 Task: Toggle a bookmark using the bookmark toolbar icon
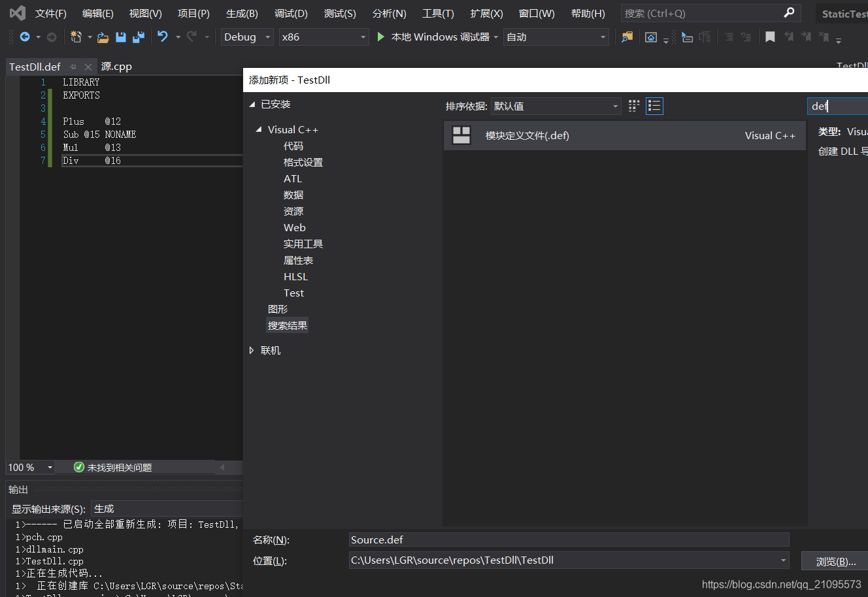(x=770, y=37)
